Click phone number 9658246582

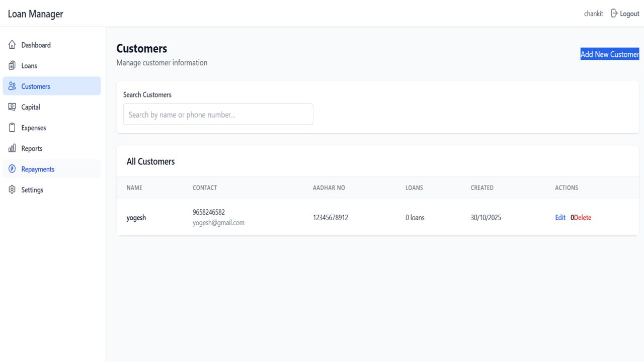coord(209,212)
